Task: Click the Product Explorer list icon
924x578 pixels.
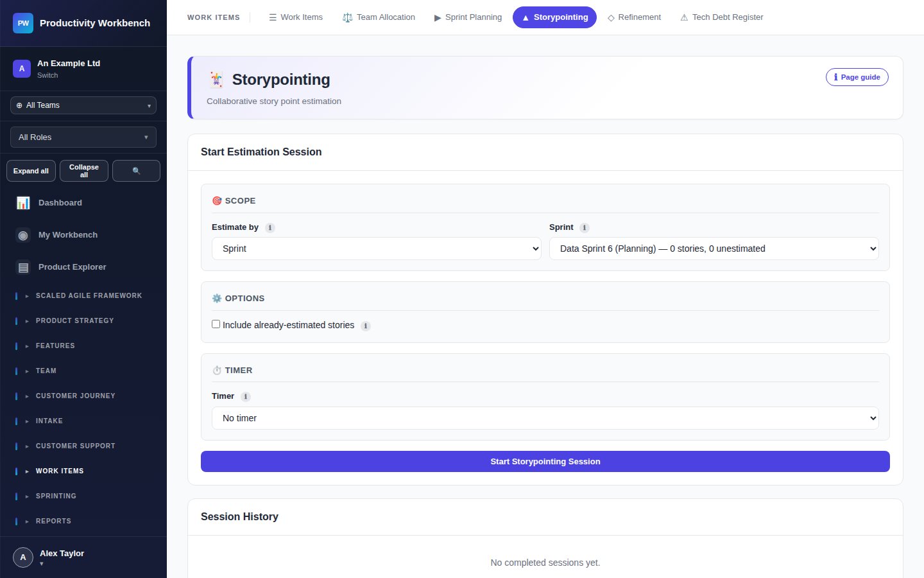Action: pyautogui.click(x=23, y=267)
